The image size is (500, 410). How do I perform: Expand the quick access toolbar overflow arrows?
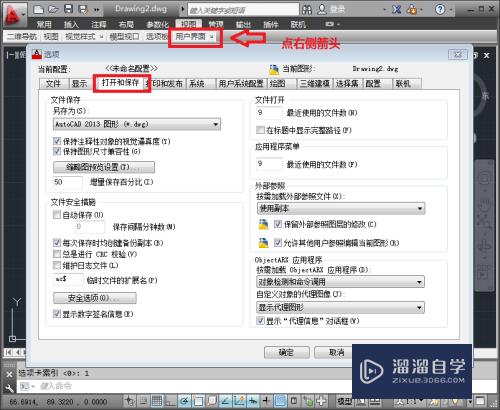tap(96, 10)
